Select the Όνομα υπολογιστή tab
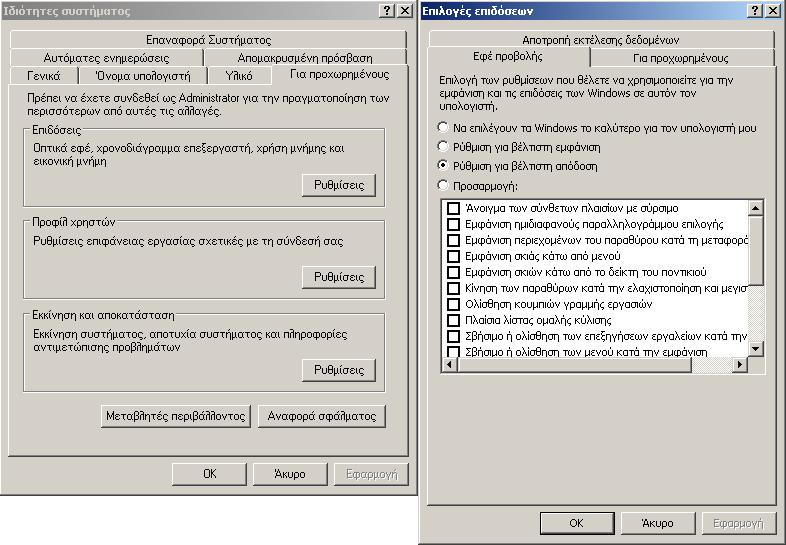Screen dimensions: 786x545 click(143, 76)
